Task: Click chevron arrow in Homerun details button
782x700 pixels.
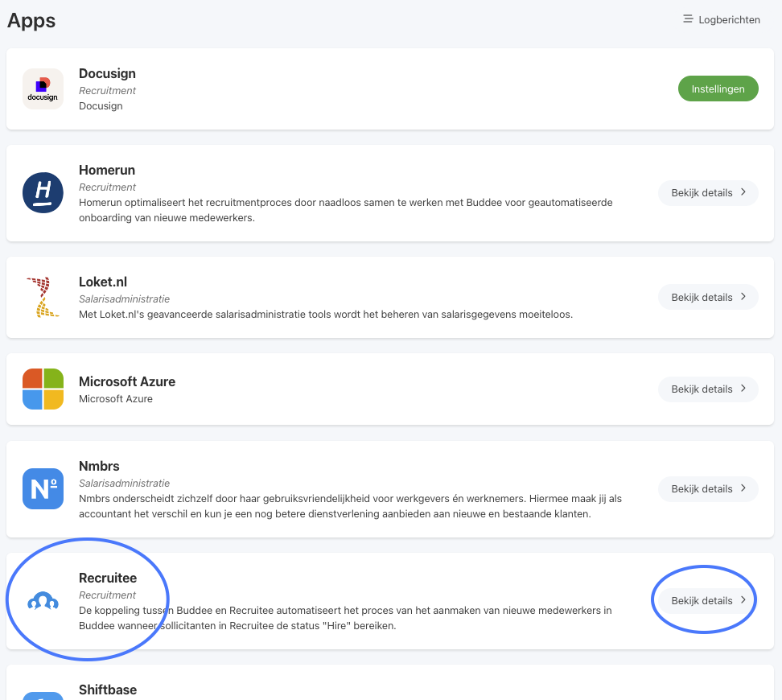Action: tap(743, 192)
